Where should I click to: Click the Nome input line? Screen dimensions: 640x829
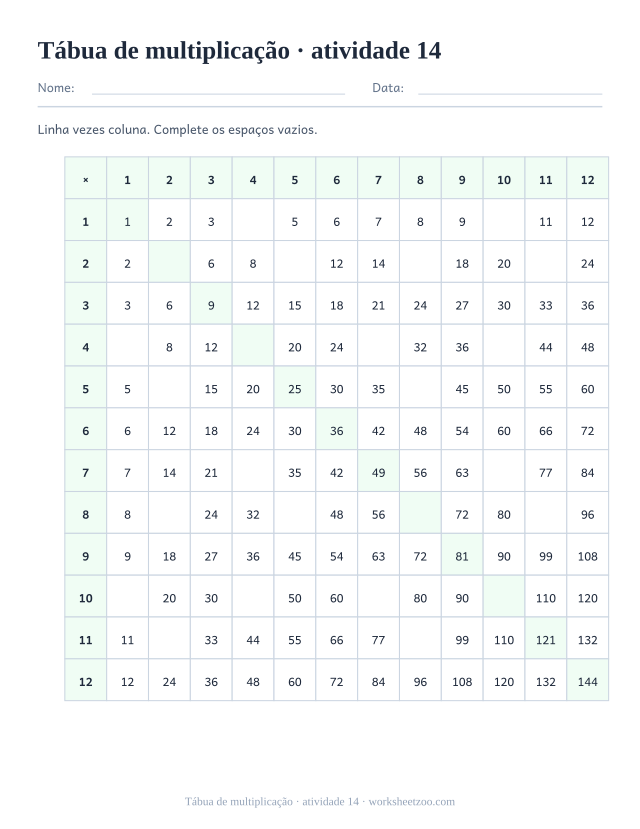coord(218,88)
